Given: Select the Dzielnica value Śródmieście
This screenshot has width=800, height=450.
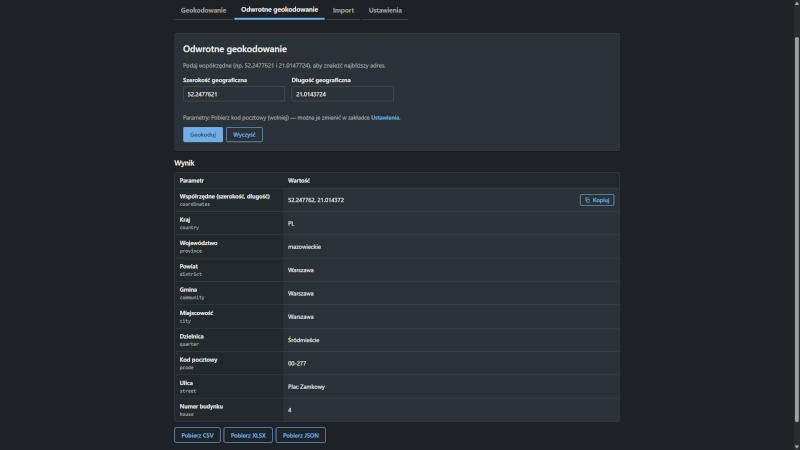Looking at the screenshot, I should [x=304, y=340].
